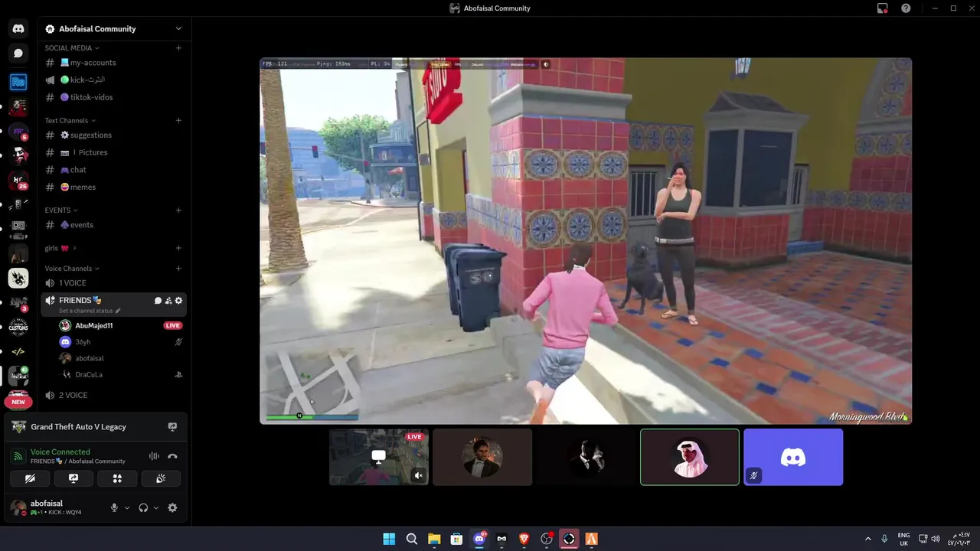Open the soundboard button
The height and width of the screenshot is (551, 980).
[x=161, y=478]
